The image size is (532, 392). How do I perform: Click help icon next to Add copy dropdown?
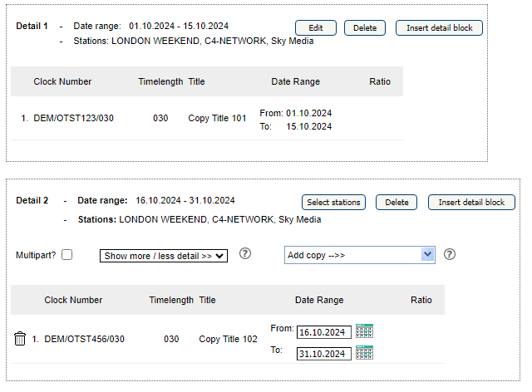point(450,254)
